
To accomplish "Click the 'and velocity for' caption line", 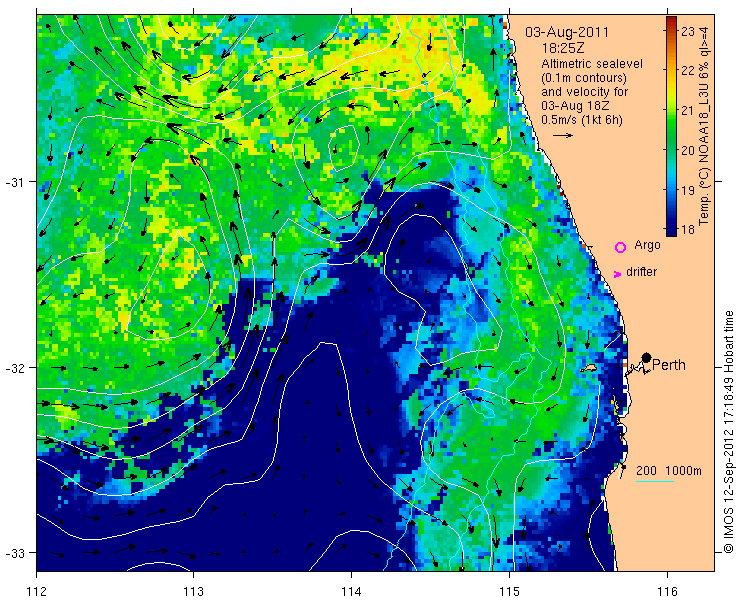I will tap(584, 92).
